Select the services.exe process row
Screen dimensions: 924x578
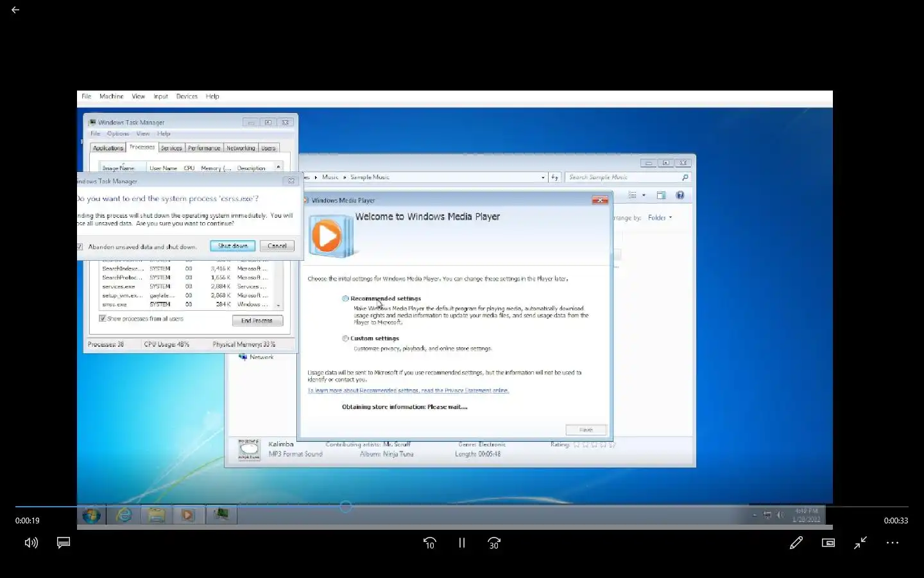(x=186, y=286)
